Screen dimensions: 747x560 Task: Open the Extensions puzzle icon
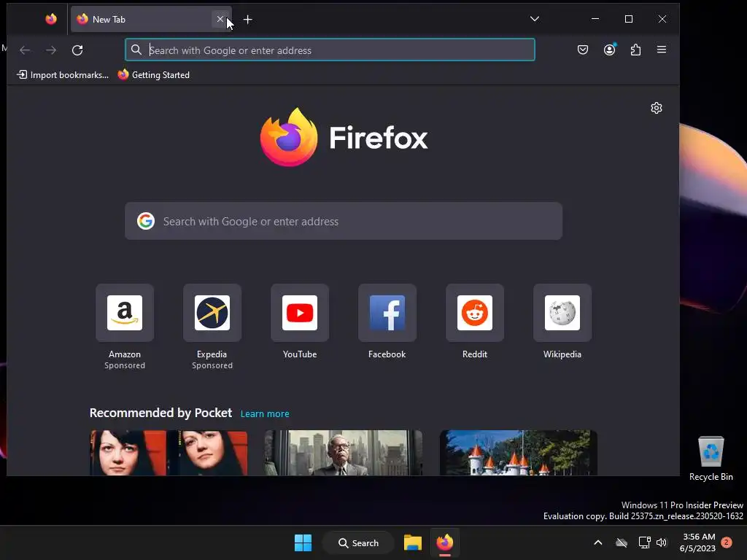(x=635, y=50)
